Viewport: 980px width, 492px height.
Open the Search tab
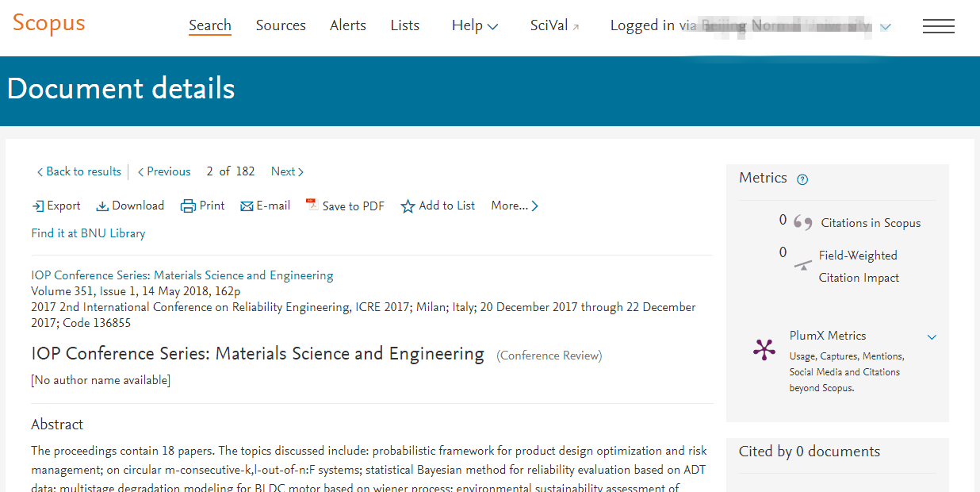pos(210,25)
